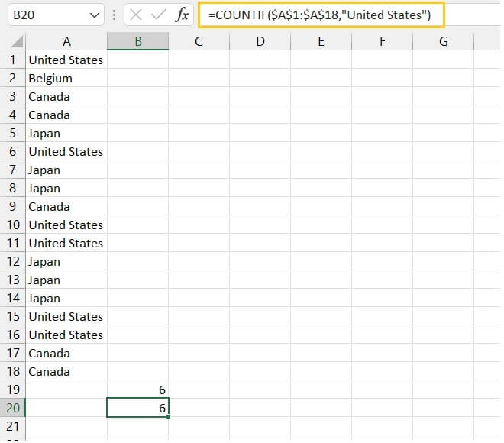Select row 19 header
This screenshot has height=443, width=504.
point(13,390)
